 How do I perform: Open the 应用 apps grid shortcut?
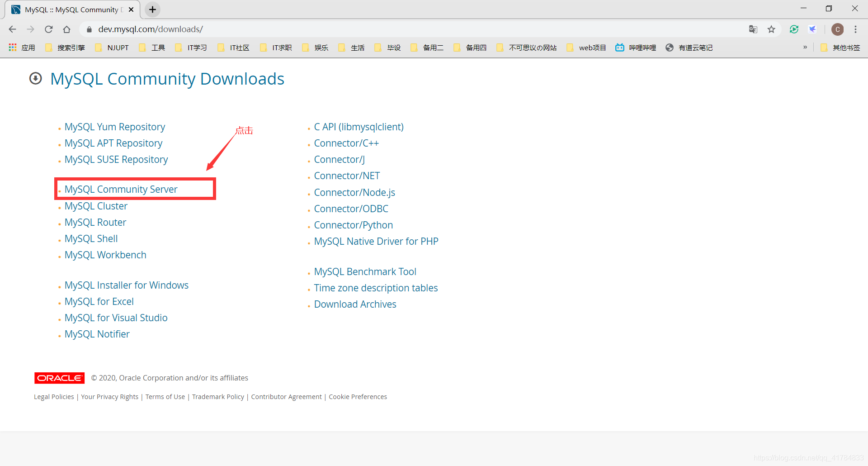pos(22,48)
